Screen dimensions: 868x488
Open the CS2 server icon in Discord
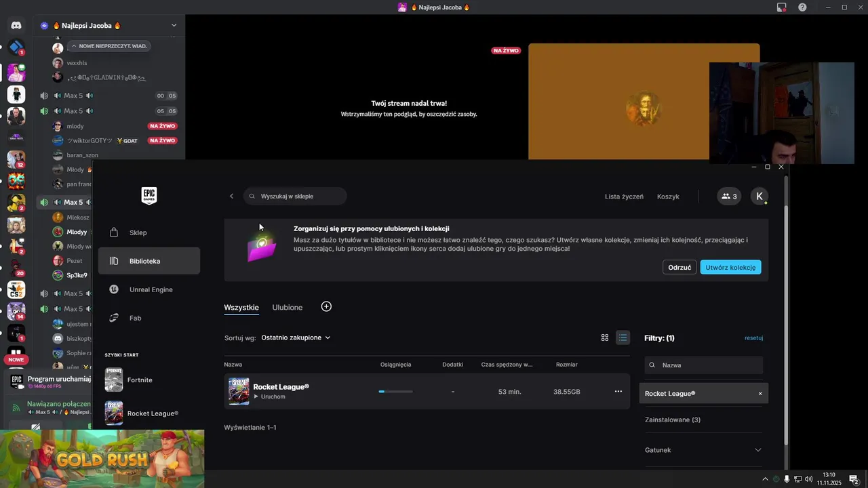16,289
